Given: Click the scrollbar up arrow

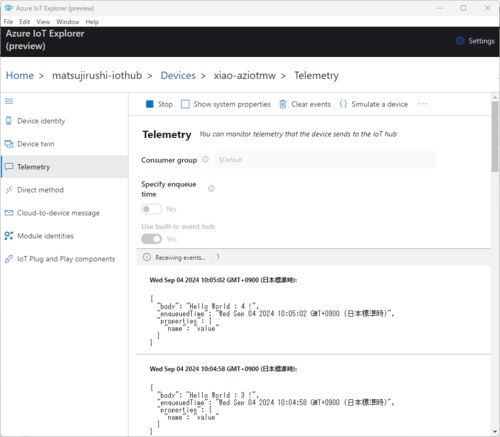Looking at the screenshot, I should [x=495, y=98].
